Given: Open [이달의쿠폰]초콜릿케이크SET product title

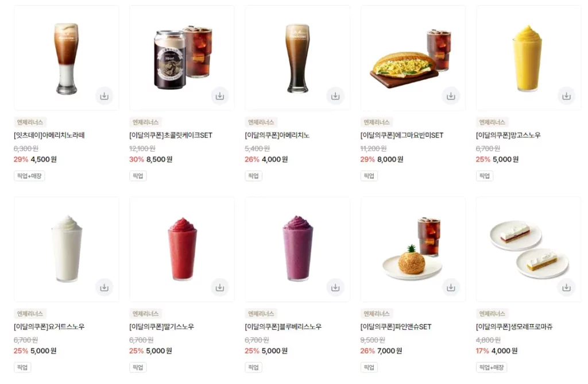Looking at the screenshot, I should [171, 135].
